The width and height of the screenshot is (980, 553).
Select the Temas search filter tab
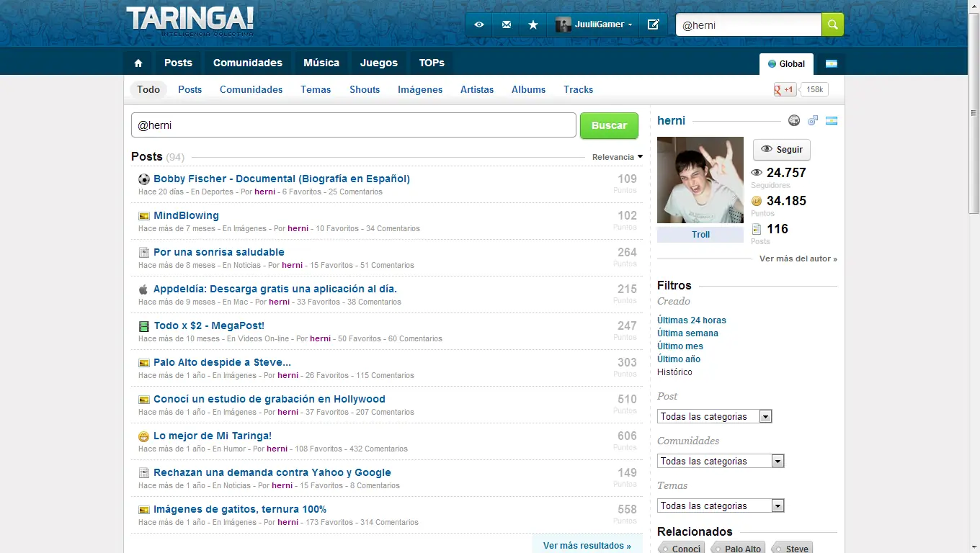pyautogui.click(x=316, y=89)
